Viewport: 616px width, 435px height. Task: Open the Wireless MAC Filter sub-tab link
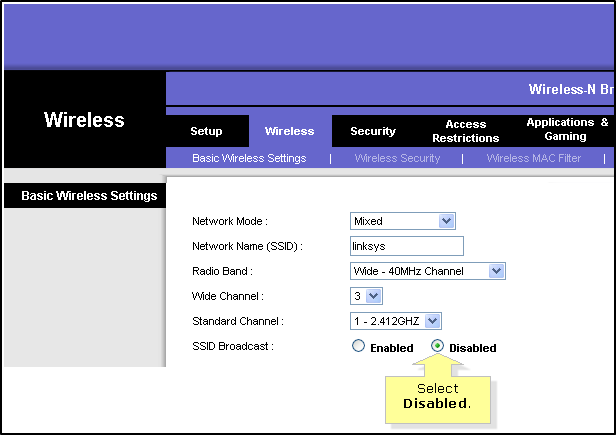tap(534, 158)
